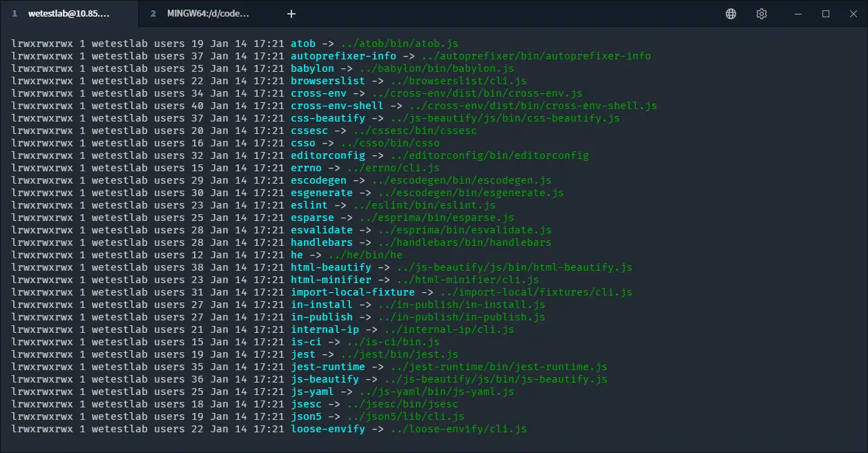Image resolution: width=868 pixels, height=453 pixels.
Task: Click the errno symlink name
Action: 306,168
